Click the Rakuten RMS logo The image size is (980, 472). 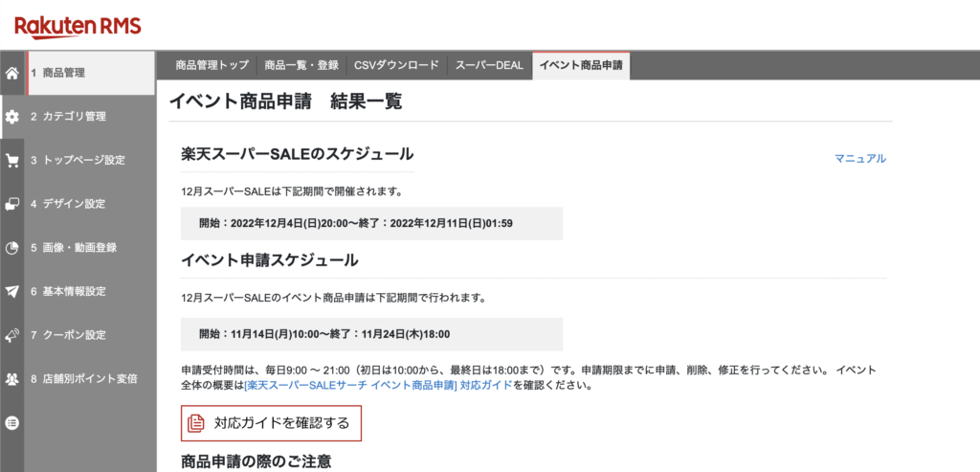[65, 24]
